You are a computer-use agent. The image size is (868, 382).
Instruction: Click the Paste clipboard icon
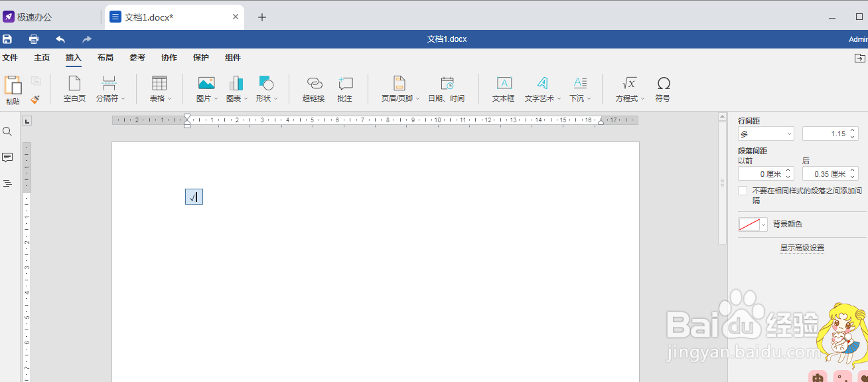(x=13, y=85)
